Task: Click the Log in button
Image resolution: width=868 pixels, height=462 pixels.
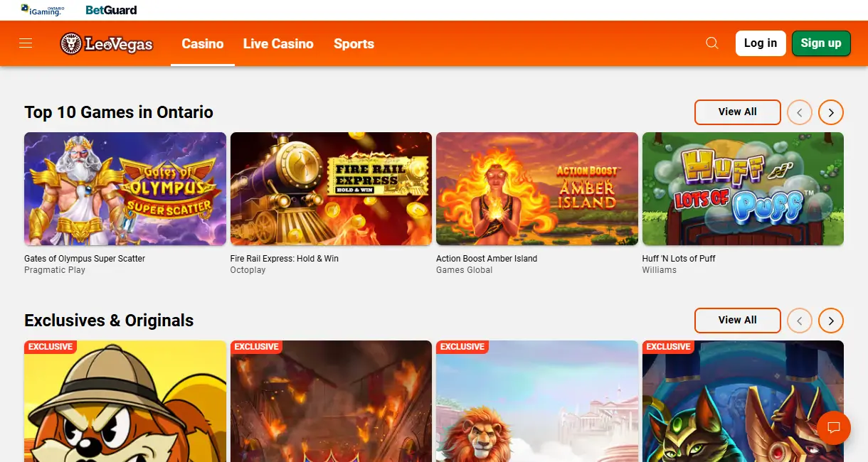Action: [x=761, y=43]
